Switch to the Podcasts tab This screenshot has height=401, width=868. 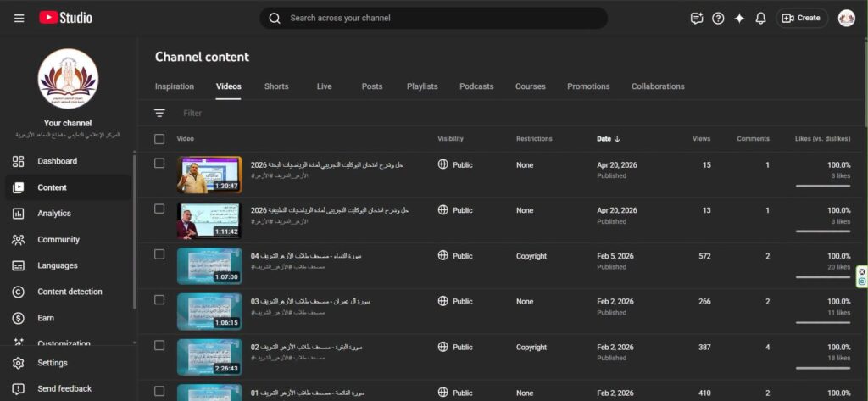(476, 86)
